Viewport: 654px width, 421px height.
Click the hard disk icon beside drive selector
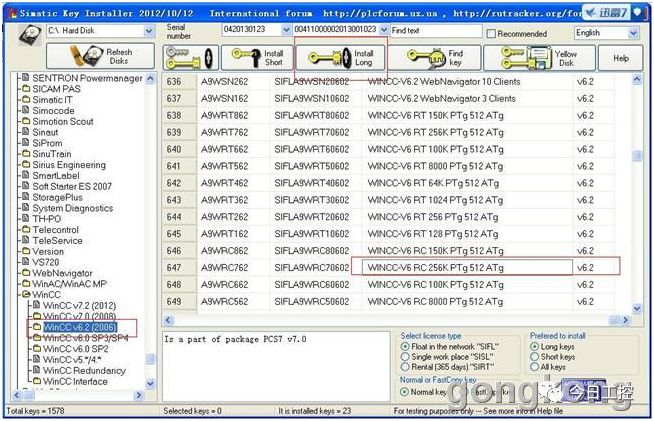[x=30, y=34]
